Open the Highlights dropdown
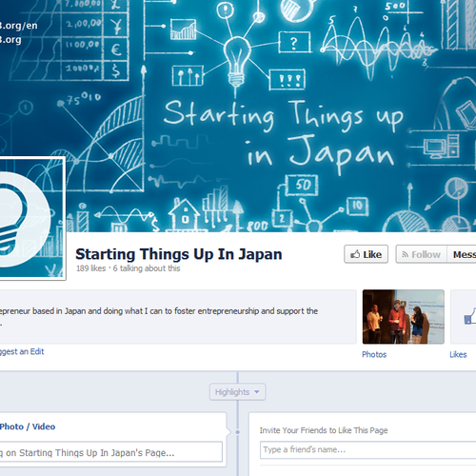 click(237, 392)
